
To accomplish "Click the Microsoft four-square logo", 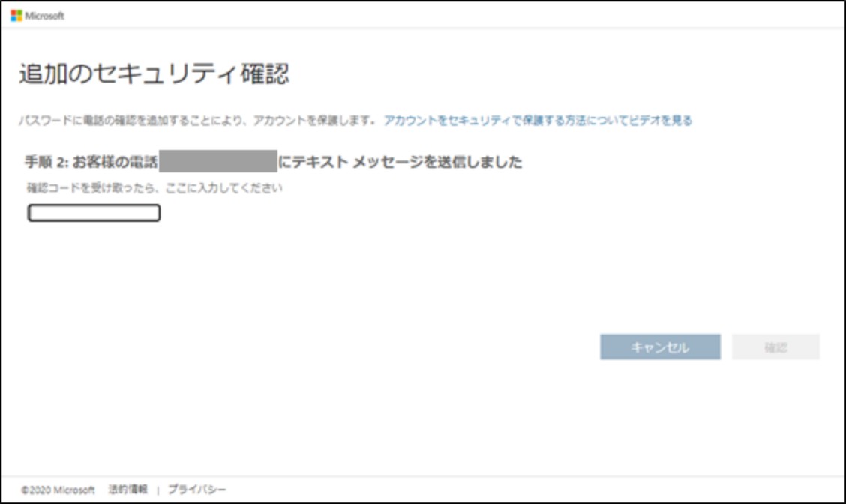I will [x=16, y=16].
